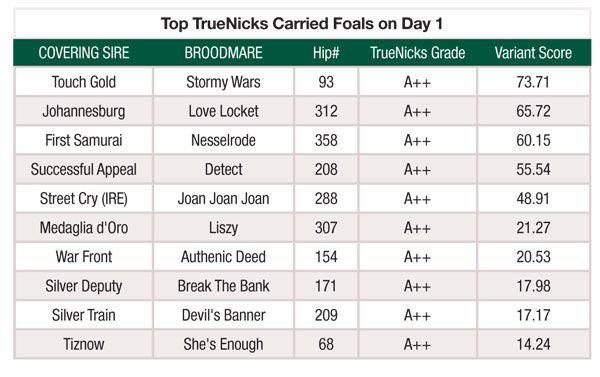
Task: Click the COVERING SIRE column header
Action: coord(84,53)
